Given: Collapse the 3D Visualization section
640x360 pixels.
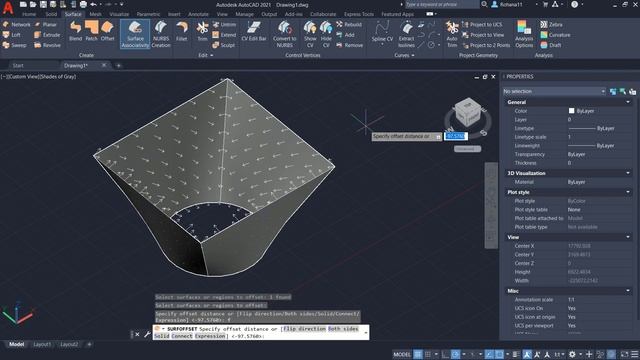Looking at the screenshot, I should pyautogui.click(x=628, y=173).
